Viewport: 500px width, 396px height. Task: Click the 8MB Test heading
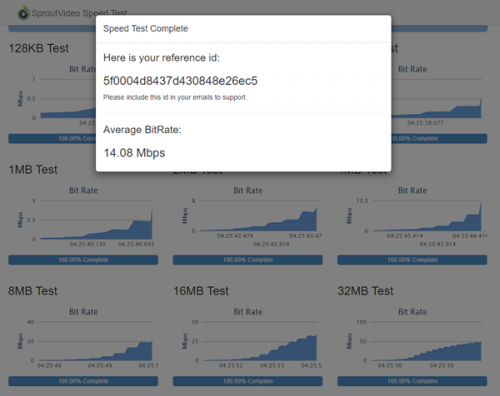[33, 291]
